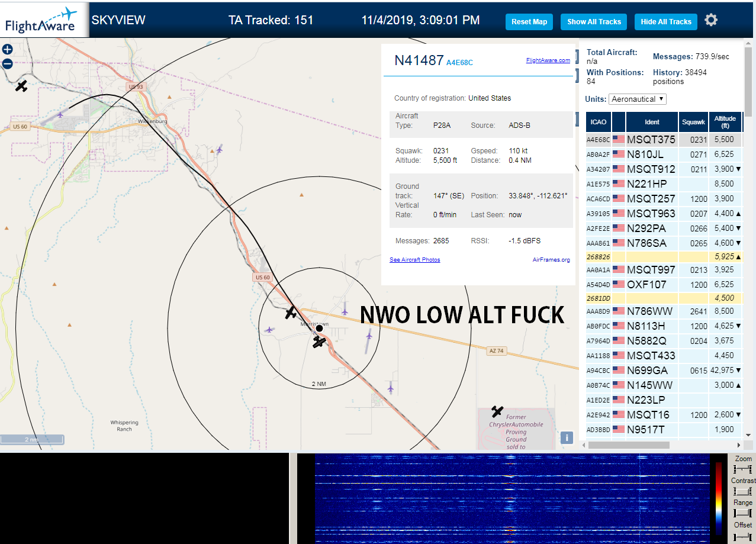Click US flag in N9517T row
Image resolution: width=756 pixels, height=544 pixels.
click(619, 429)
